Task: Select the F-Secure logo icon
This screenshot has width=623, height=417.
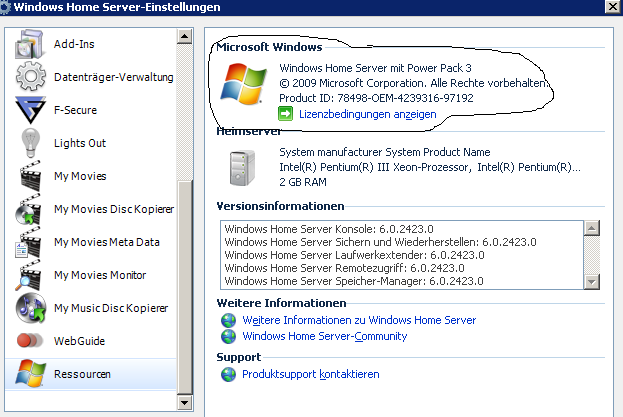Action: [30, 110]
